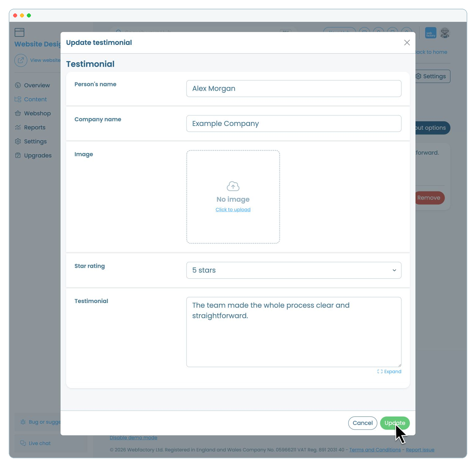Click the gear Settings button behind the dialog
The image size is (476, 467).
tap(433, 76)
